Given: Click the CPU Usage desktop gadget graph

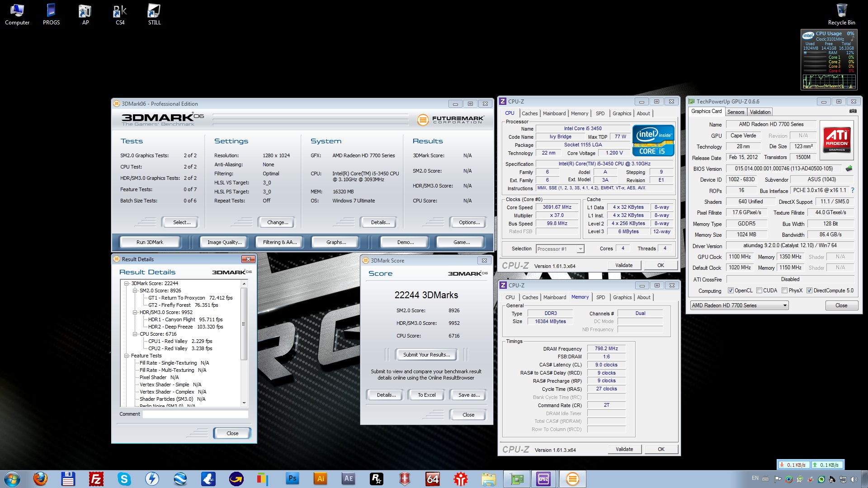Looking at the screenshot, I should 829,81.
